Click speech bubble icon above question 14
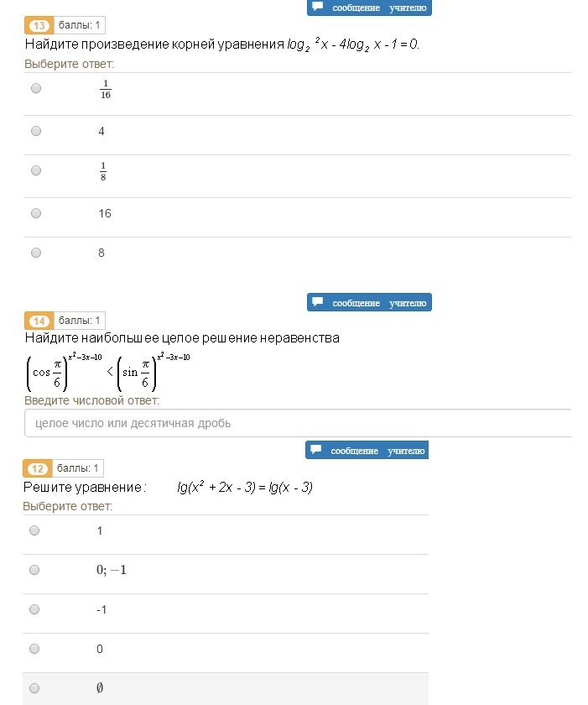588x705 pixels. point(317,302)
